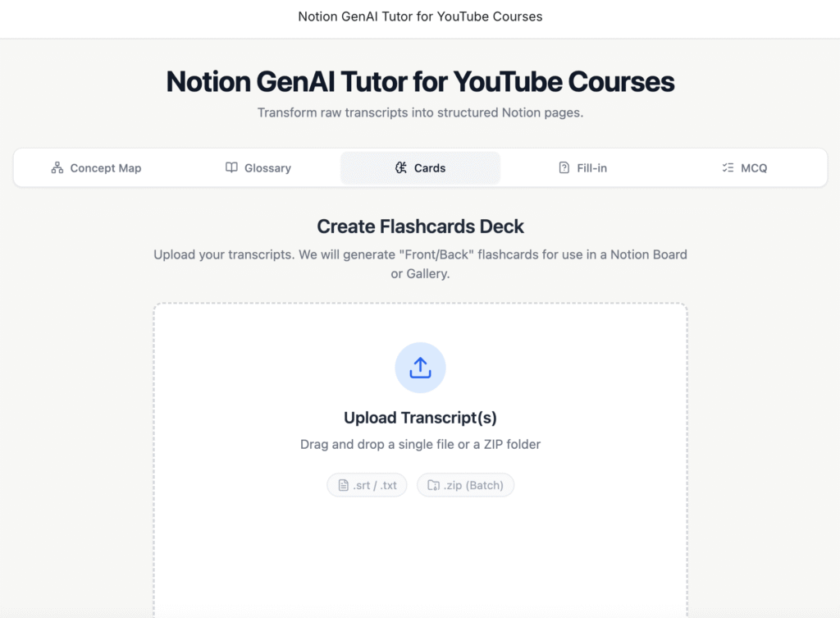The image size is (840, 618).
Task: Click the ".zip (Batch)" format label
Action: (x=473, y=485)
